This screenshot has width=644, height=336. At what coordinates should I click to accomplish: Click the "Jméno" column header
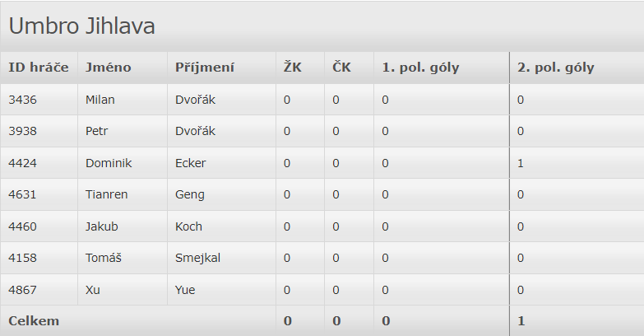[x=109, y=68]
